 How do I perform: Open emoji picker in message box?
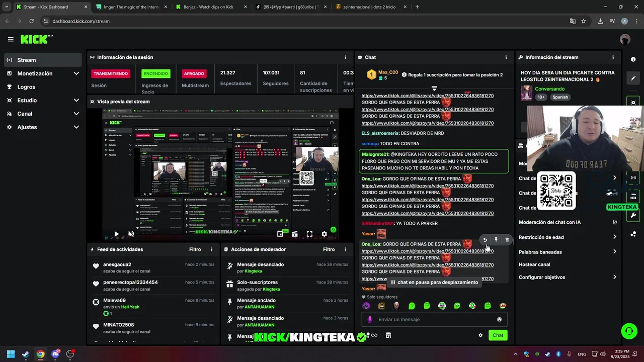coord(499,319)
